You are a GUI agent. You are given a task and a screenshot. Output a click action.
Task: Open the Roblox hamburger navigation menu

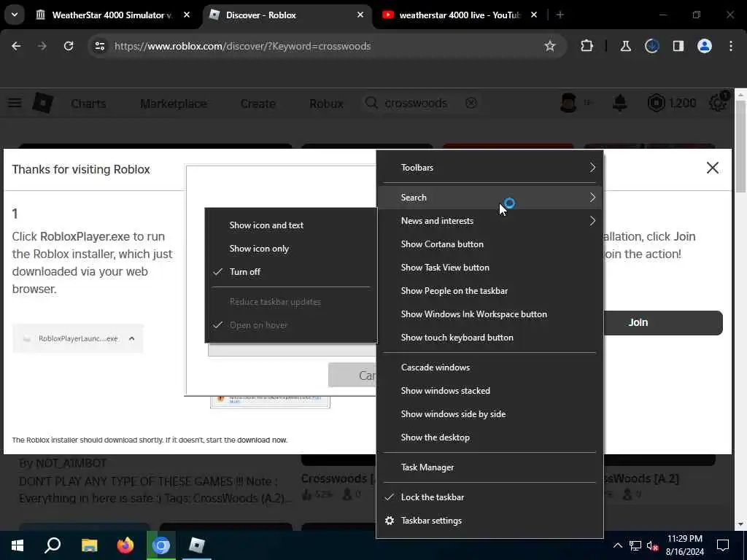coord(15,103)
